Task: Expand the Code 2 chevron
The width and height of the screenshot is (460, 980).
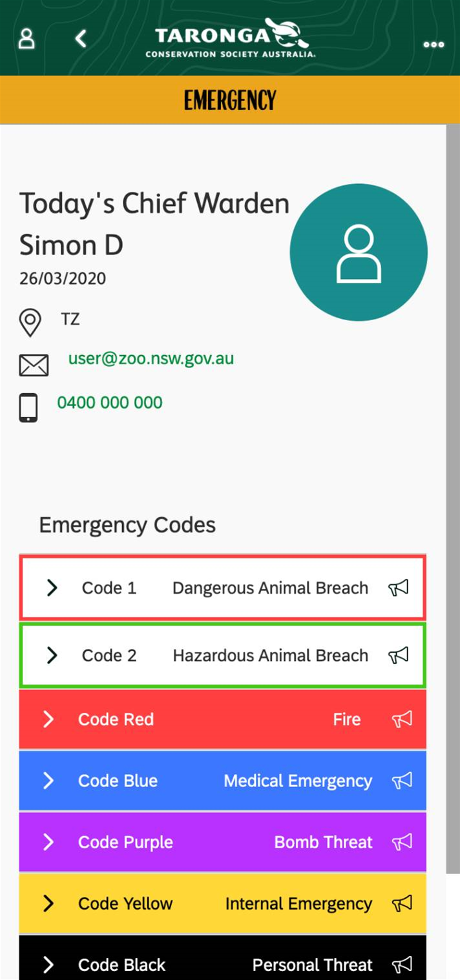Action: tap(52, 655)
